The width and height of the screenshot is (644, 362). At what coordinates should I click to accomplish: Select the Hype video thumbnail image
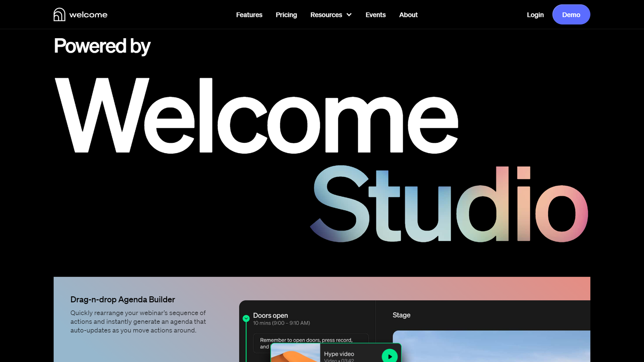tap(295, 354)
